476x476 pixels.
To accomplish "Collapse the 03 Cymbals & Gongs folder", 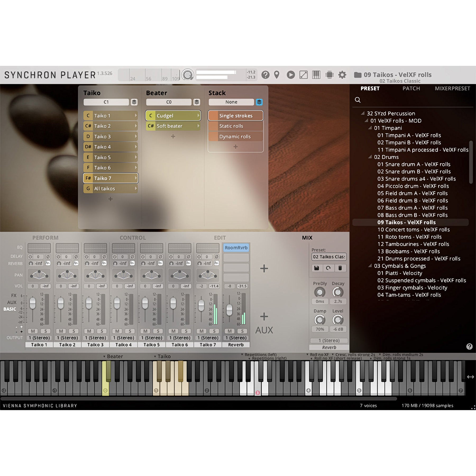I will tap(370, 266).
